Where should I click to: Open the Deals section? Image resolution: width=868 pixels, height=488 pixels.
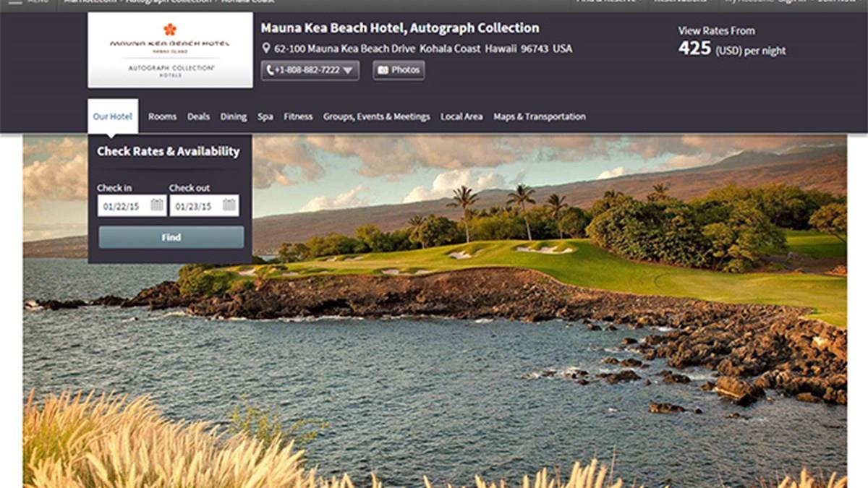(198, 116)
